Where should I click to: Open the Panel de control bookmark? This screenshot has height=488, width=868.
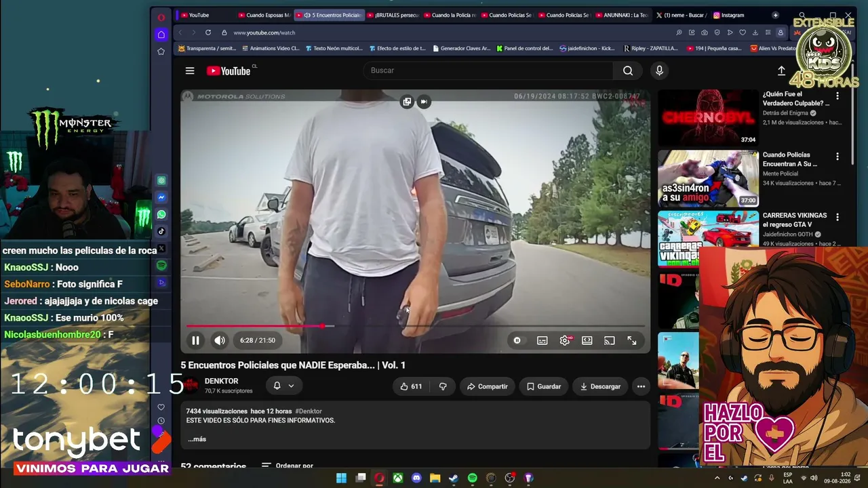click(525, 48)
